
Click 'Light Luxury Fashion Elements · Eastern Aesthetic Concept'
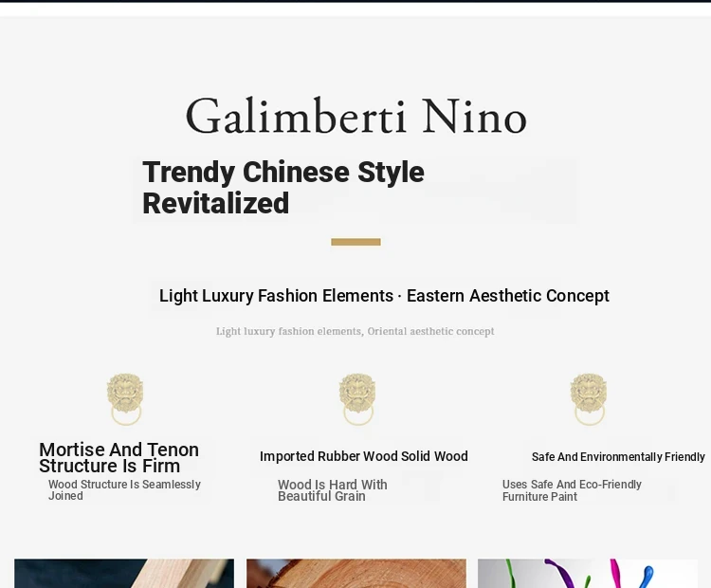(384, 296)
